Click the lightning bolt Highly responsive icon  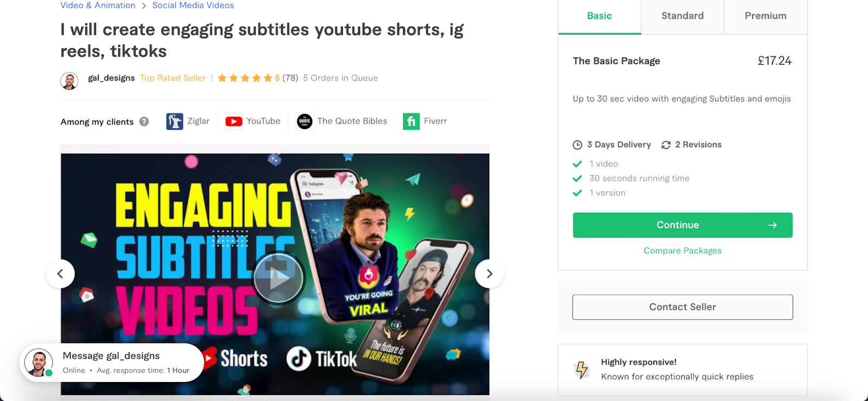tap(582, 370)
